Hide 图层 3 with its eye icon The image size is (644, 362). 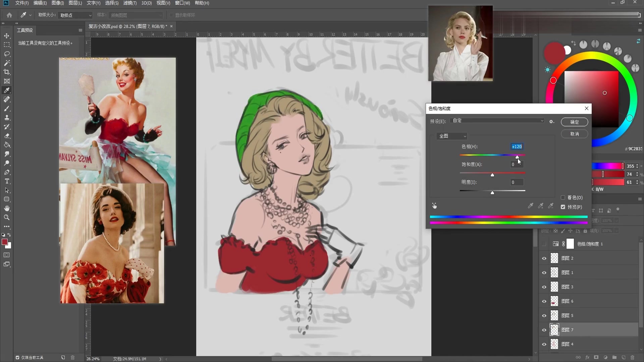(x=544, y=287)
